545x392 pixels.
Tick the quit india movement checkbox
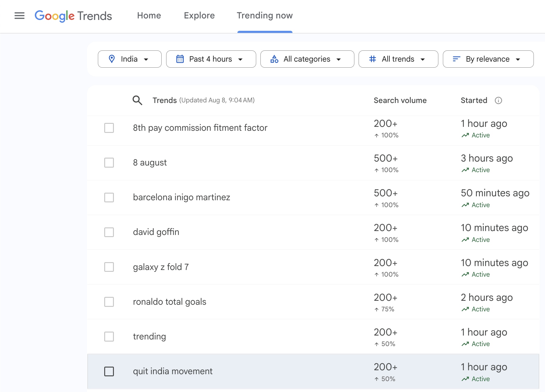[x=109, y=371]
